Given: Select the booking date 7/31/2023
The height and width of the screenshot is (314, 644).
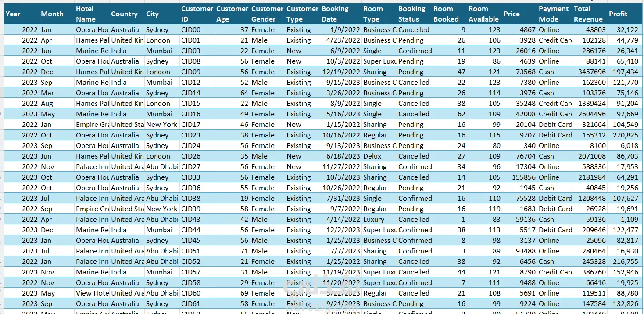Looking at the screenshot, I should 340,199.
